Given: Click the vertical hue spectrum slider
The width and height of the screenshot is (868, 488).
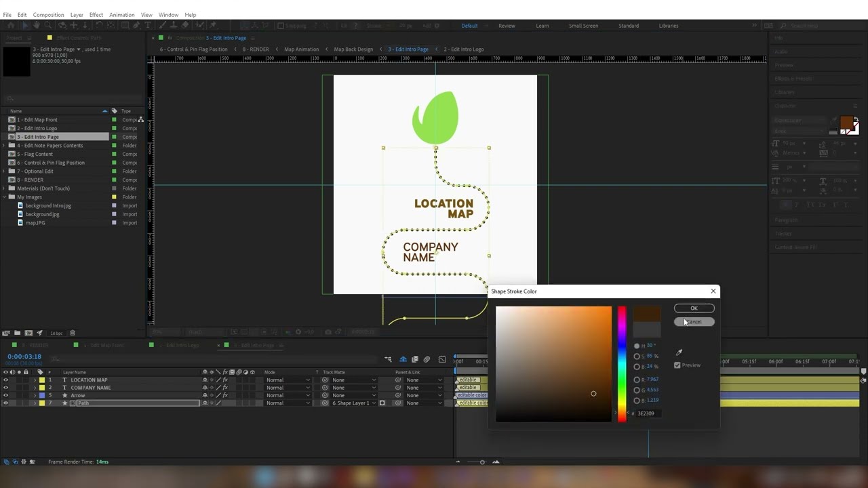Looking at the screenshot, I should [x=622, y=364].
